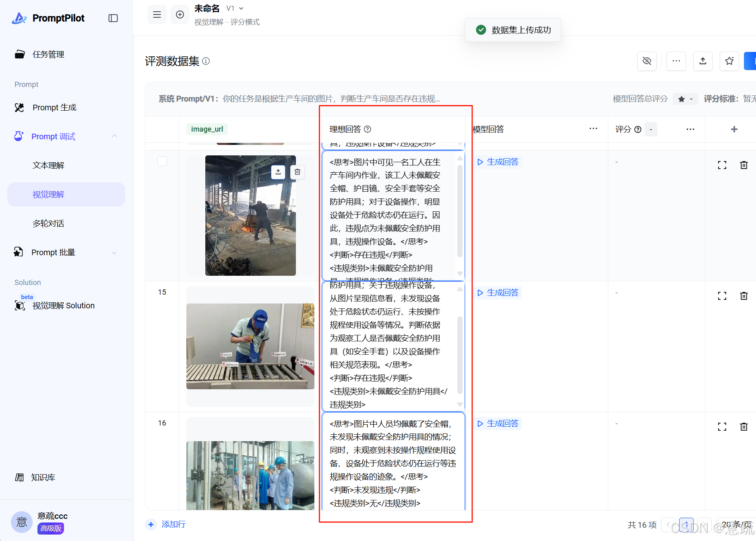This screenshot has width=756, height=541.
Task: Click the trash icon on the worker image
Action: [x=297, y=172]
